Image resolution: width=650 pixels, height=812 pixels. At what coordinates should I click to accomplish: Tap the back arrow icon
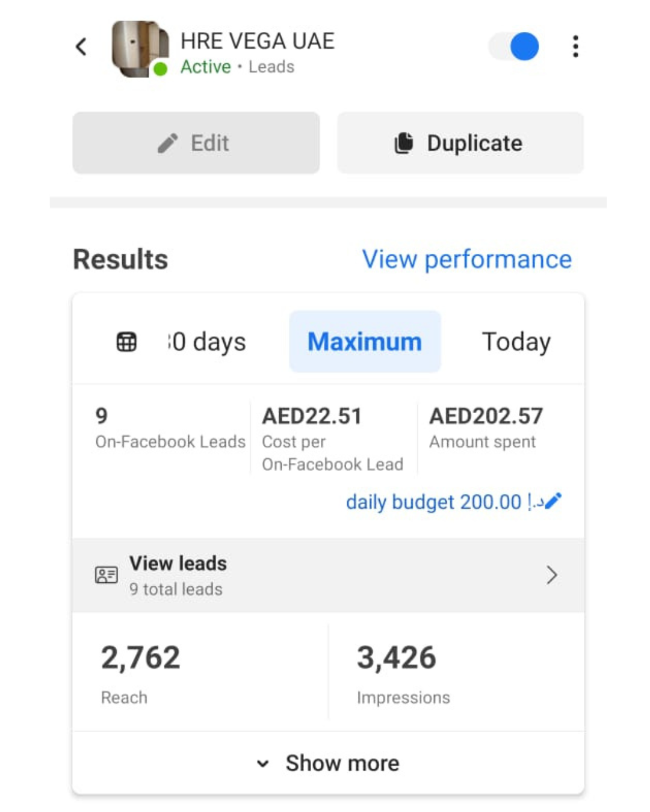[x=82, y=47]
